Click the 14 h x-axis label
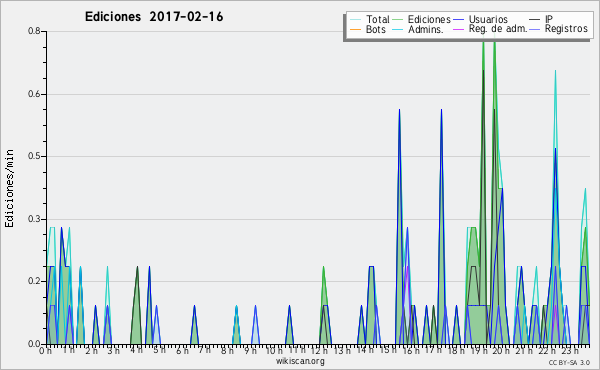 364,350
